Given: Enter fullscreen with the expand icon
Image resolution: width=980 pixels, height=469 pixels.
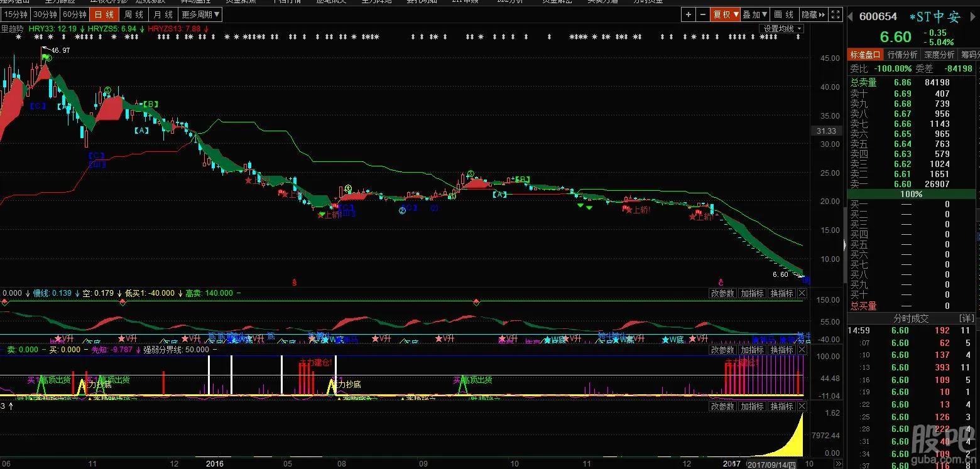Looking at the screenshot, I should pos(835,14).
